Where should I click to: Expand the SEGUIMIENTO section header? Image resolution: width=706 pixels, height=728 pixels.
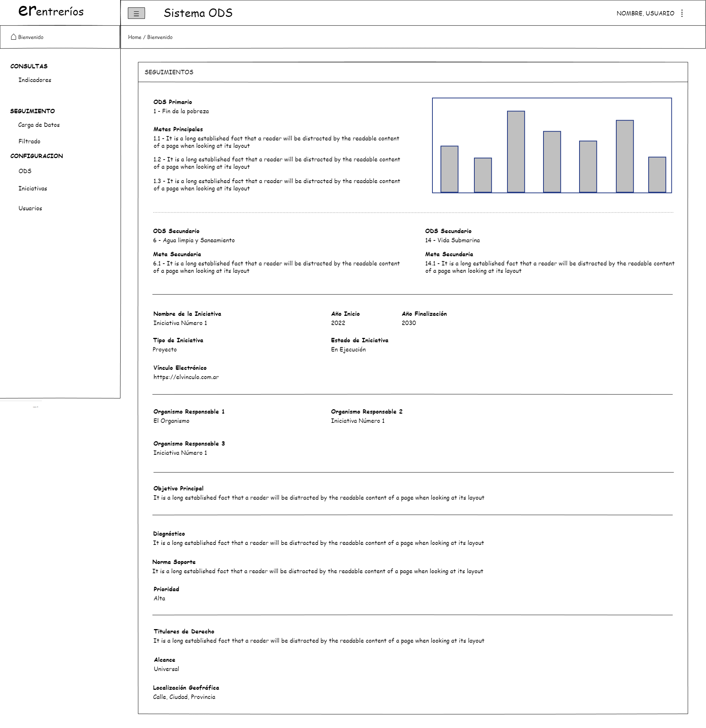click(32, 111)
